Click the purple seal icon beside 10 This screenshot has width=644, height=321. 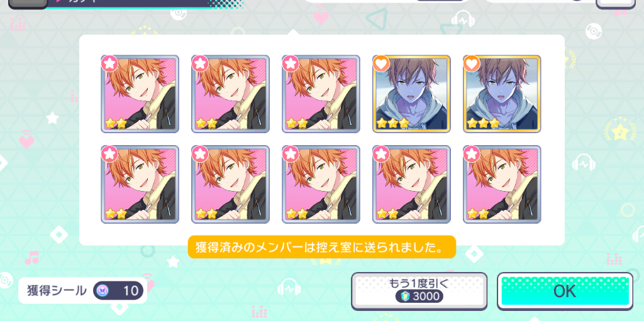point(101,291)
